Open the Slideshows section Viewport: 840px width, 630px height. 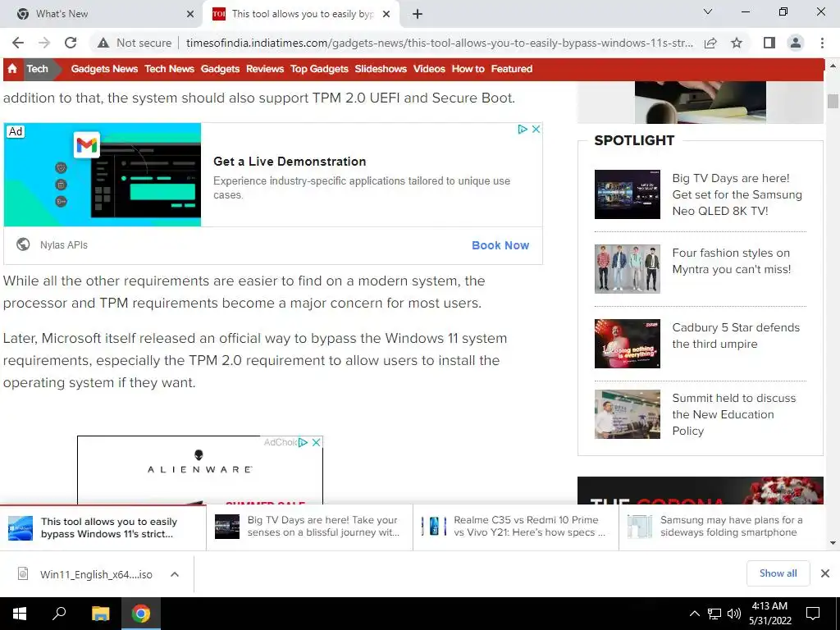(381, 69)
